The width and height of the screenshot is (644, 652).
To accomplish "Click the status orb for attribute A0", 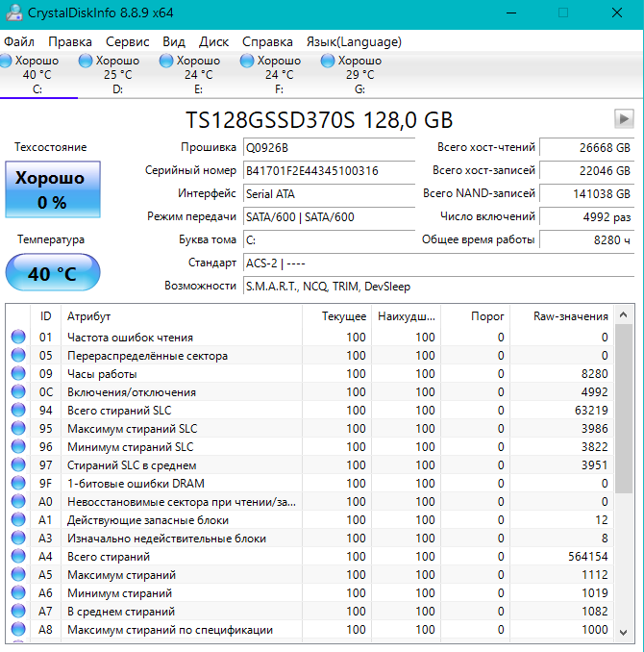I will [18, 501].
